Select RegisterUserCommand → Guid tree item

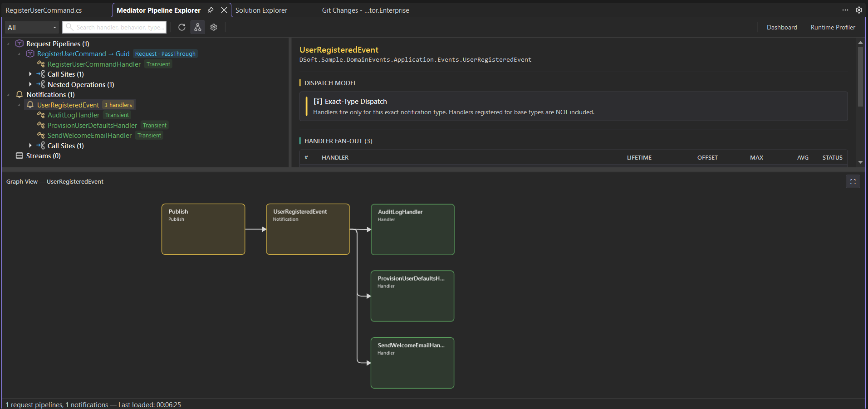click(83, 54)
